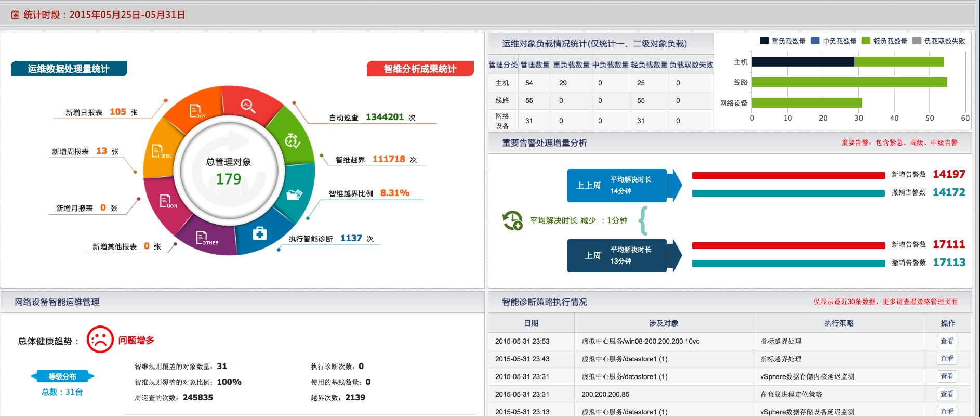
Task: Click the teal folder icon in ring
Action: pyautogui.click(x=294, y=194)
